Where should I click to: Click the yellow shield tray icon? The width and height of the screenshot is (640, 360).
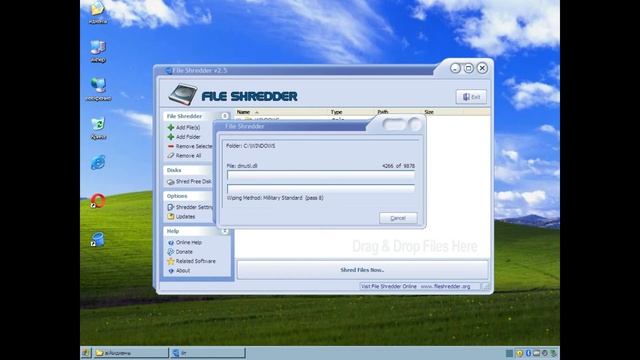(x=519, y=353)
